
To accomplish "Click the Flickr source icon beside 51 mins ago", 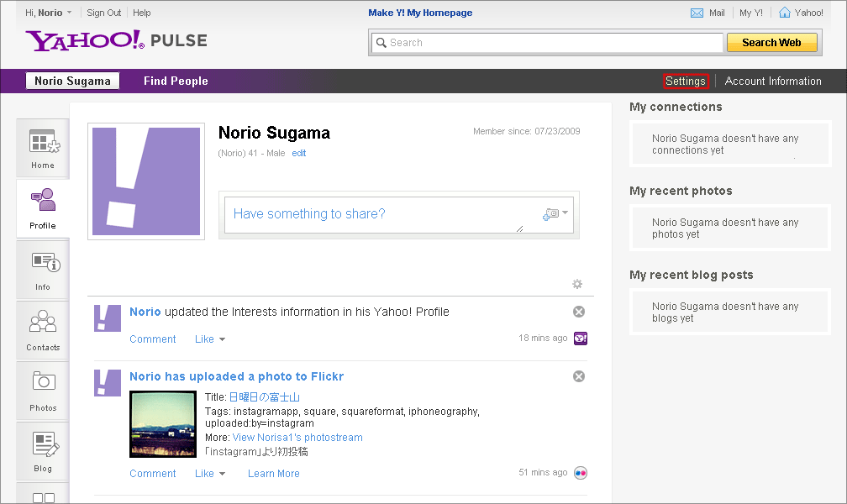I will [580, 473].
